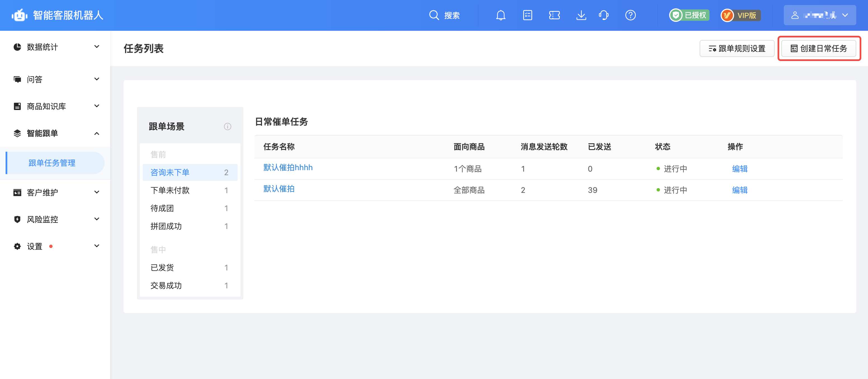The image size is (868, 379).
Task: Expand the 客户维护 menu chevron
Action: (x=97, y=192)
